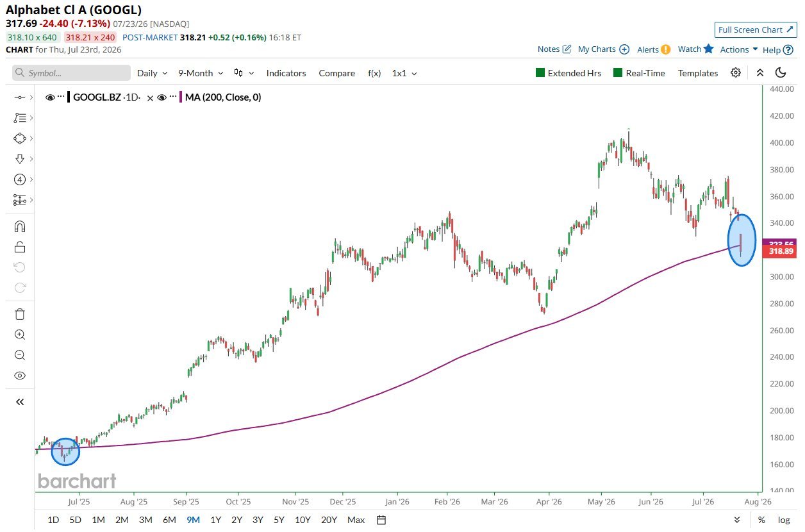Click the Full Screen Chart button
The height and width of the screenshot is (532, 805).
[756, 29]
